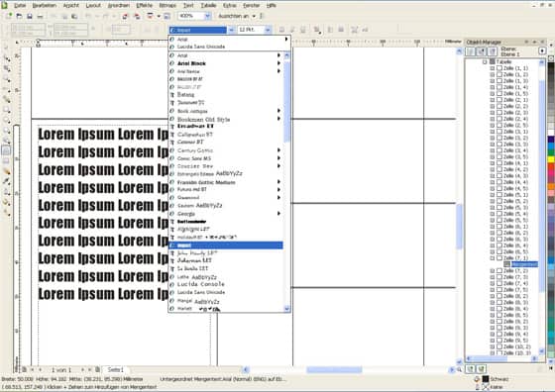Select the Pick tool in the toolbox
Viewport: 555px width, 392px height.
[x=7, y=48]
